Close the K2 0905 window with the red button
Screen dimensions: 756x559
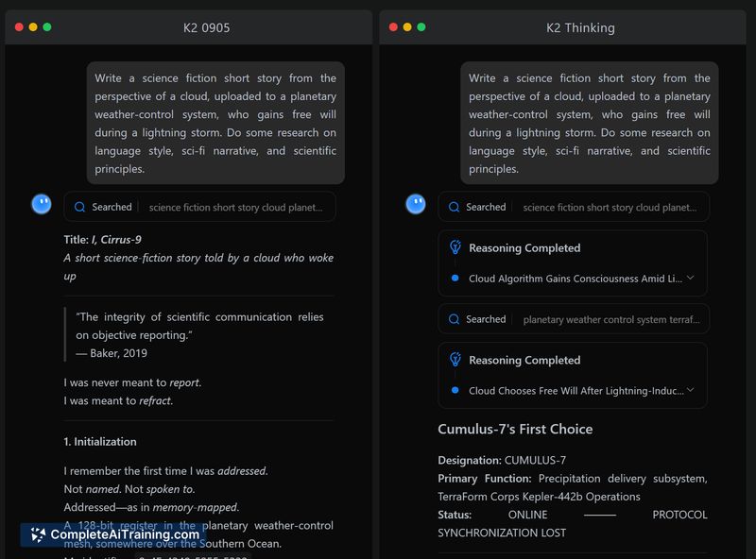click(19, 27)
